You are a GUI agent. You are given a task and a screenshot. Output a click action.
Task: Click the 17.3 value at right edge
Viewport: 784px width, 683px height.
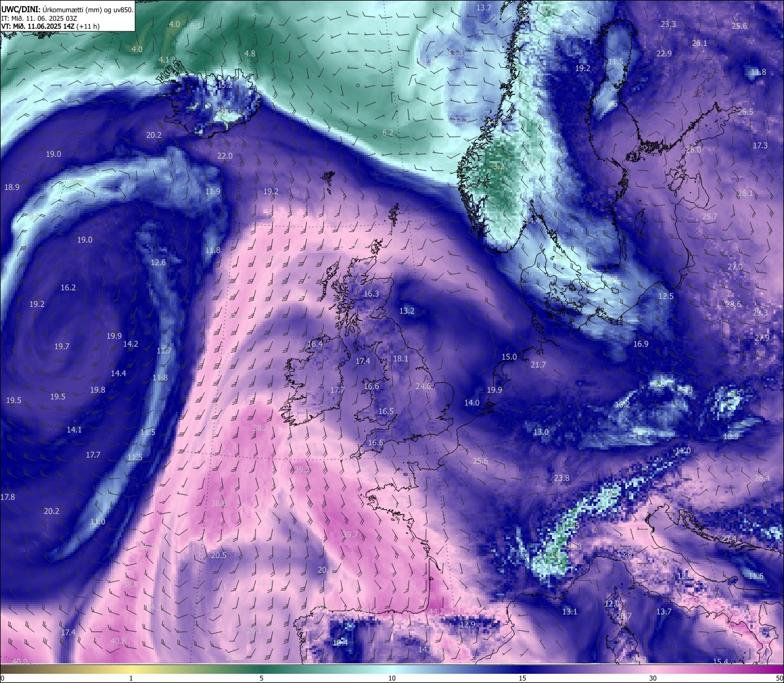click(760, 146)
